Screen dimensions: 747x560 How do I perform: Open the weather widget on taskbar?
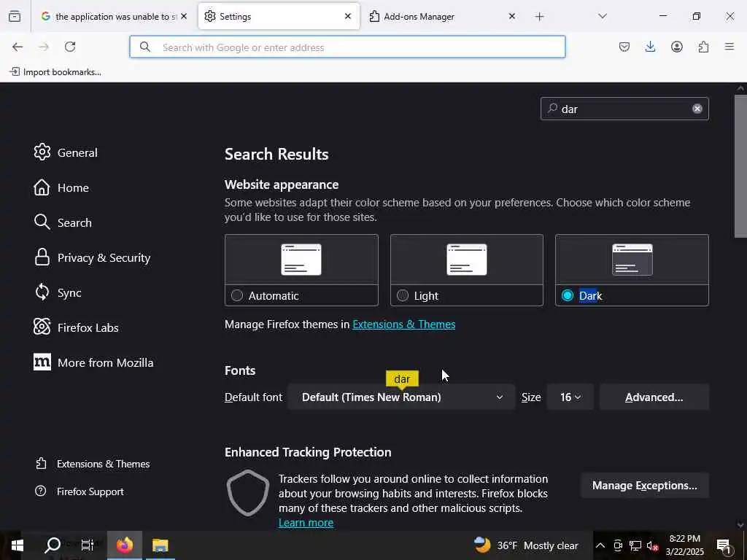pyautogui.click(x=526, y=545)
